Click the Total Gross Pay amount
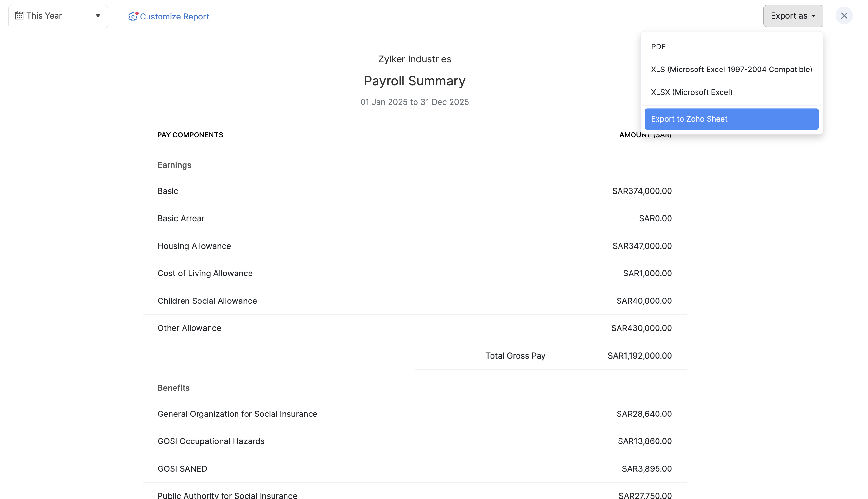Image resolution: width=868 pixels, height=499 pixels. pyautogui.click(x=639, y=356)
